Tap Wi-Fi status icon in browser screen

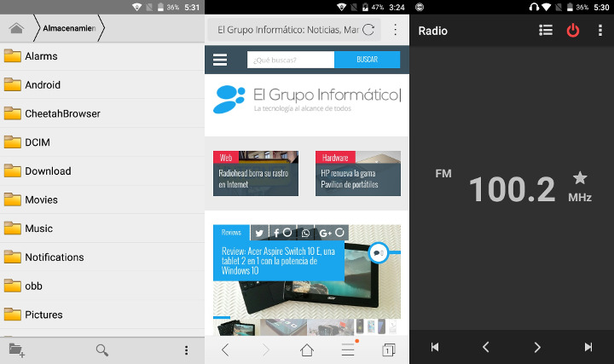pos(341,7)
